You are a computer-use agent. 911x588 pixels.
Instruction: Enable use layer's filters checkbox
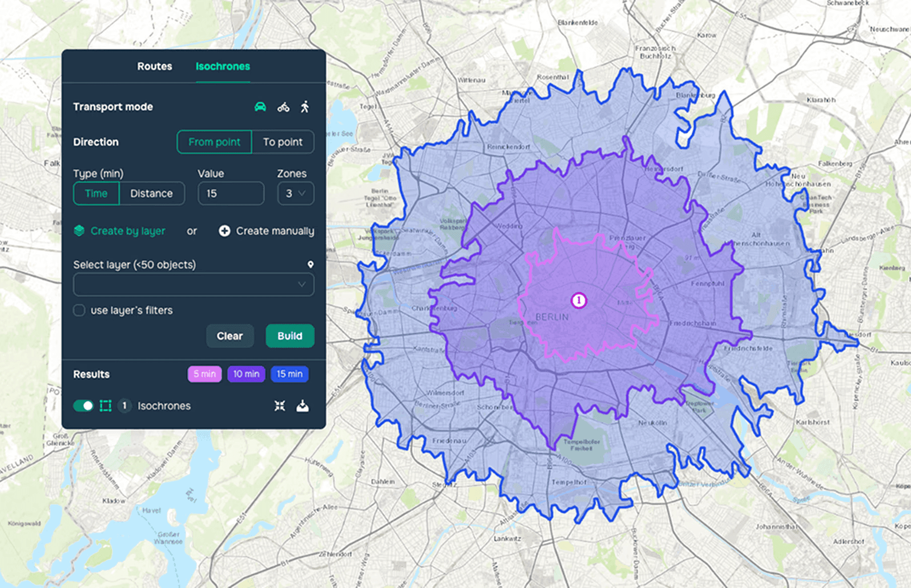(79, 310)
